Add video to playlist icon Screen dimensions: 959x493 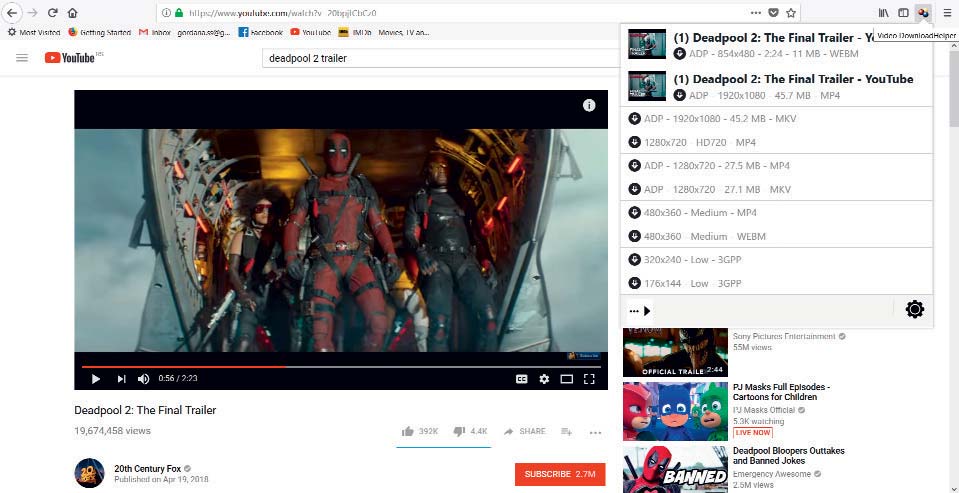(566, 432)
